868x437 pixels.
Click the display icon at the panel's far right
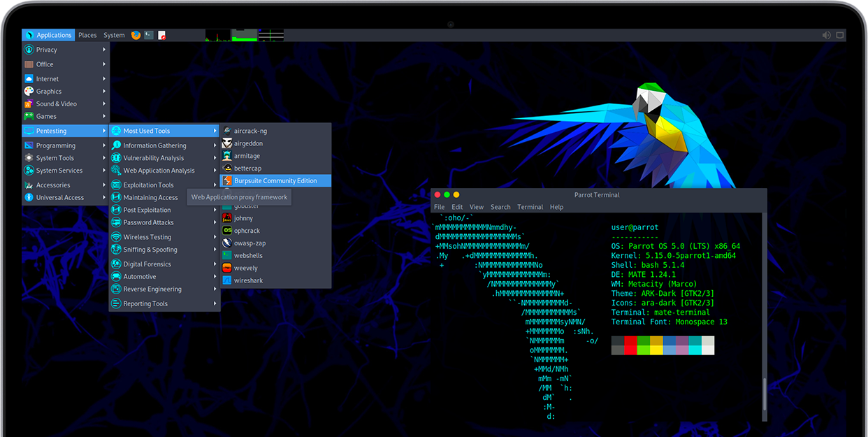coord(840,35)
